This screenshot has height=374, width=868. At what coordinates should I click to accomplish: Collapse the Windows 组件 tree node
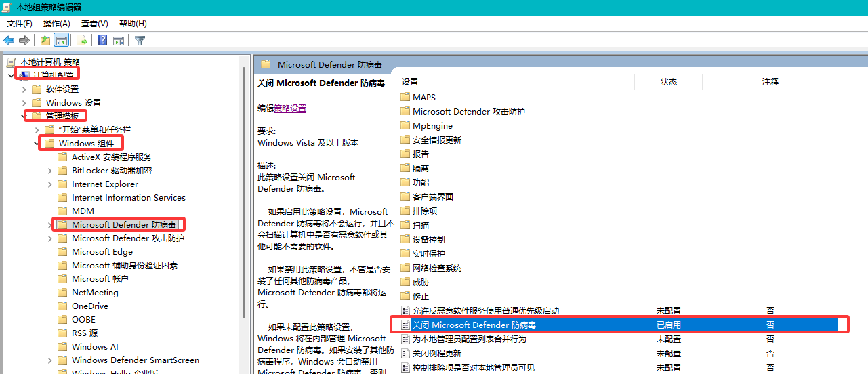(x=37, y=143)
